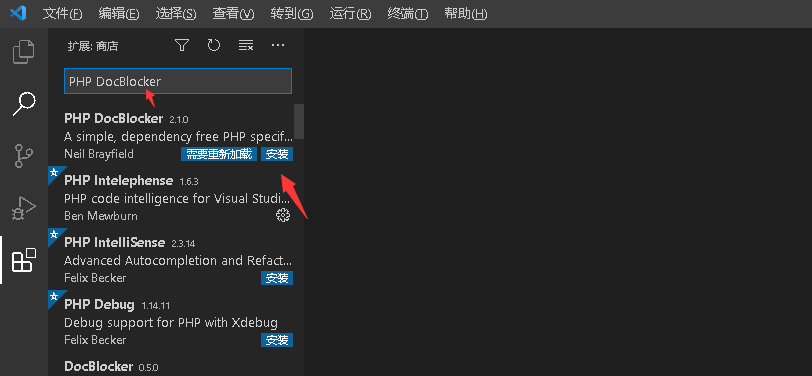This screenshot has height=376, width=812.
Task: Select the Extensions view icon
Action: coord(24,261)
